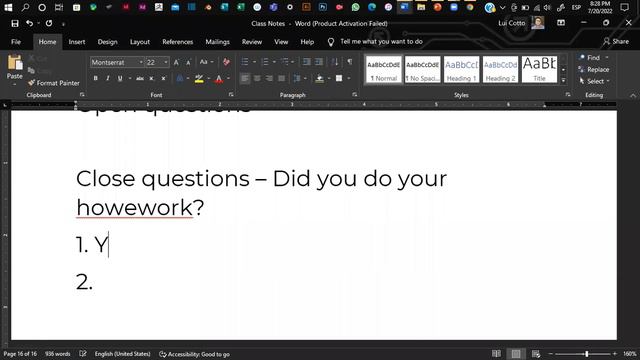Center the text
This screenshot has height=360, width=640.
click(257, 78)
